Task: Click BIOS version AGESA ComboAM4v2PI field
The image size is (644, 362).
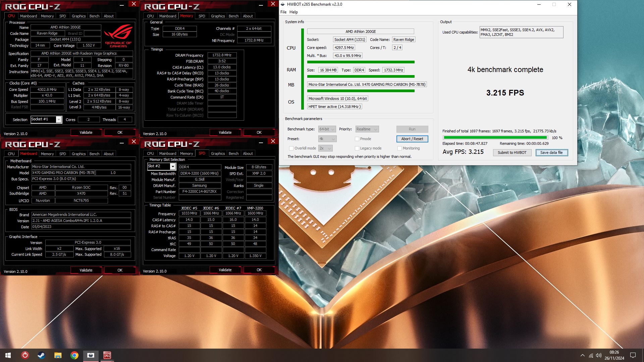Action: coord(81,221)
